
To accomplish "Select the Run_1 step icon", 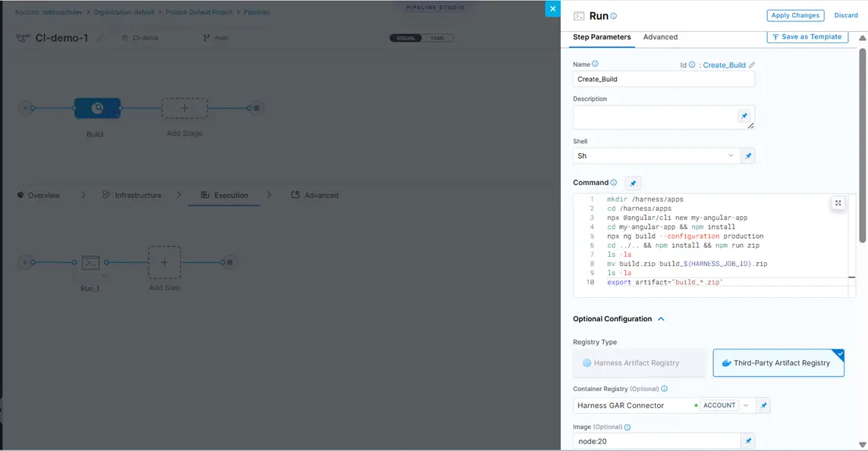I will (90, 262).
